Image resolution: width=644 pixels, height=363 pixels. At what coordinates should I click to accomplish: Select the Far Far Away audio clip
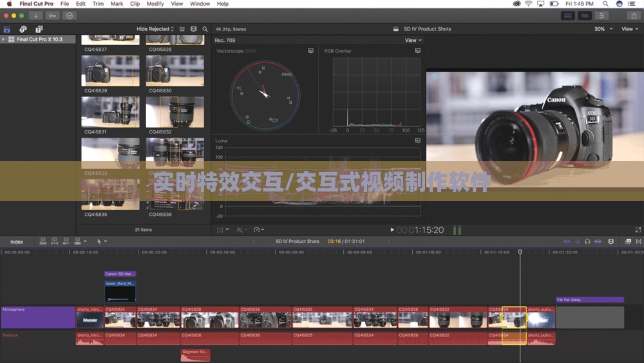tap(589, 300)
